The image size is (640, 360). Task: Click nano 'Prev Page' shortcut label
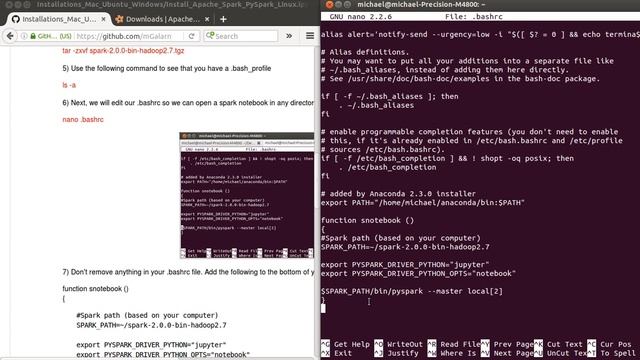click(x=513, y=344)
